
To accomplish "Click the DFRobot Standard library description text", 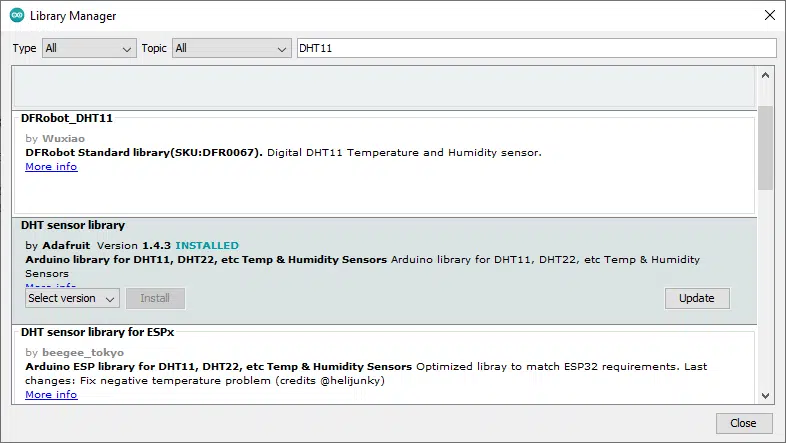I will pyautogui.click(x=284, y=153).
